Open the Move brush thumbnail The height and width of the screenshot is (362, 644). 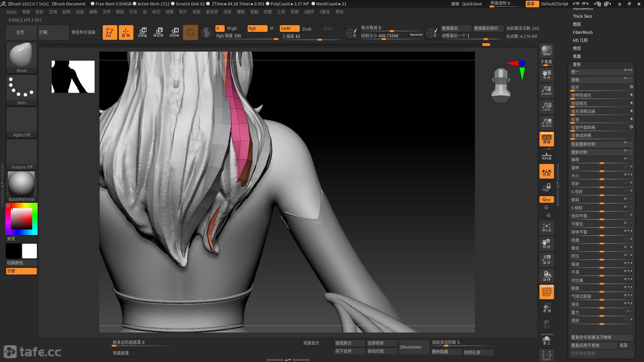click(21, 57)
